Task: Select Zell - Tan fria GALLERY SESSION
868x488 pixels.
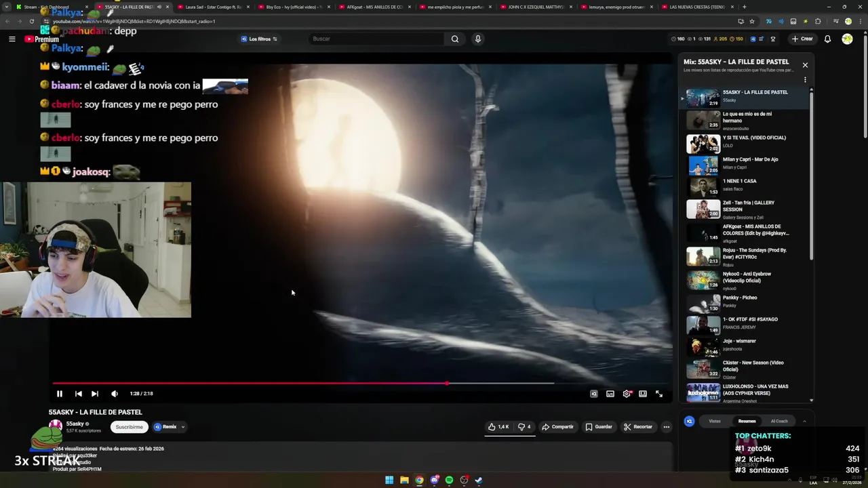Action: pos(746,209)
